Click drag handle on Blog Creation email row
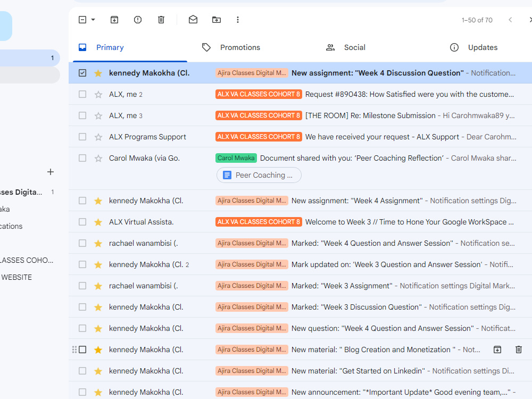The image size is (532, 399). click(x=74, y=350)
